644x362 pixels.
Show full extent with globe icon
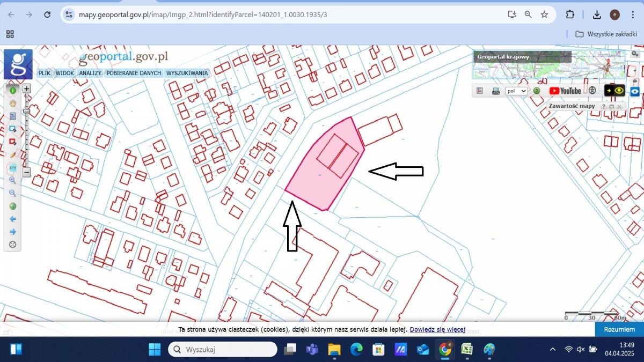pos(12,206)
